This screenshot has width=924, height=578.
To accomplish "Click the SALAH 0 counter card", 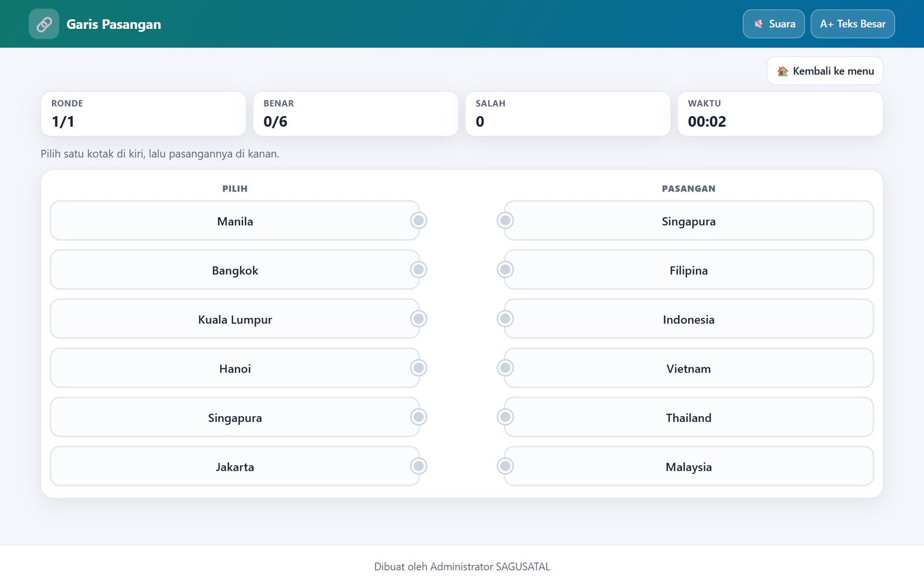I will click(x=568, y=114).
